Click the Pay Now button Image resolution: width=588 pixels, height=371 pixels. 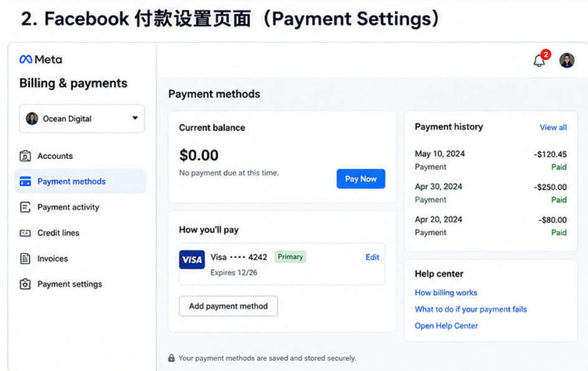pyautogui.click(x=361, y=179)
